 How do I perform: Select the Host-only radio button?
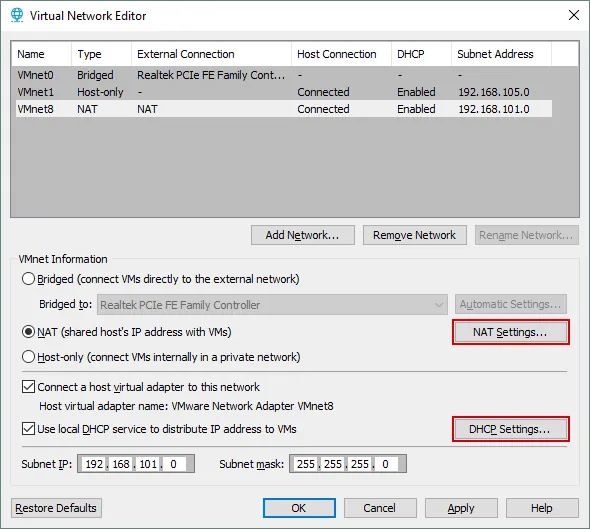click(28, 357)
